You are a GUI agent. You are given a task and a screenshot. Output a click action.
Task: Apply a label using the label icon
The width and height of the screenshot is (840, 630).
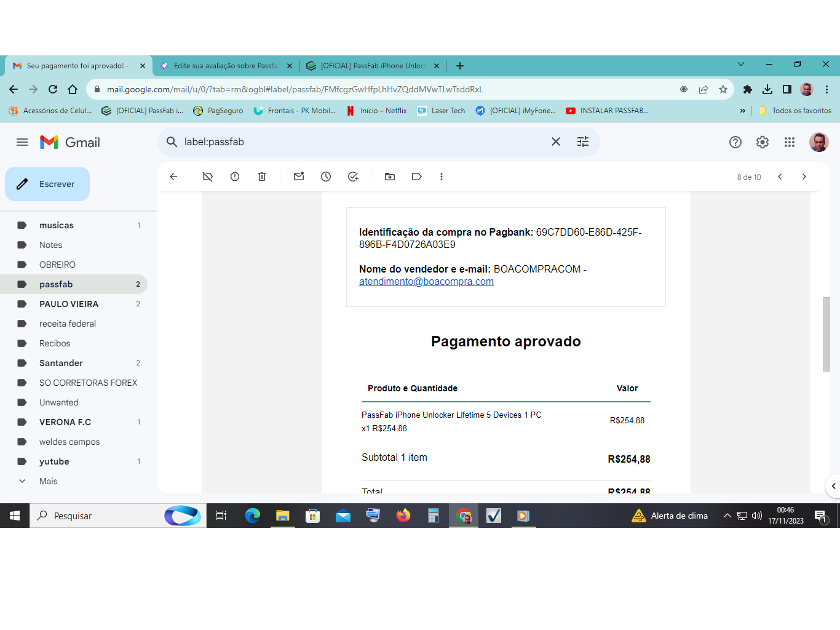coord(416,177)
